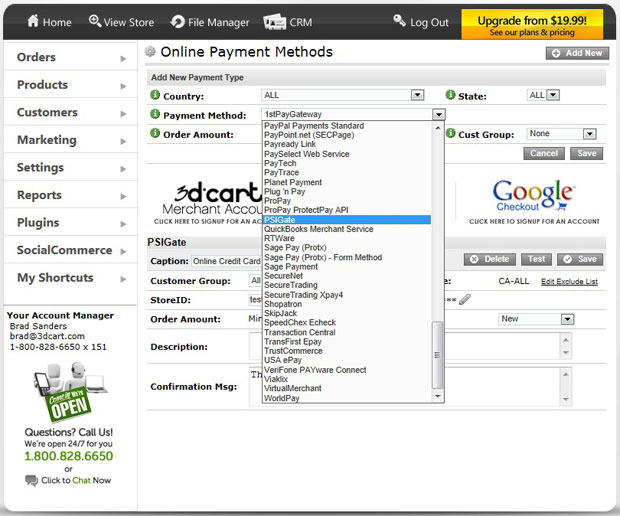Viewport: 620px width, 516px height.
Task: Click the Log Out key icon
Action: click(x=399, y=20)
